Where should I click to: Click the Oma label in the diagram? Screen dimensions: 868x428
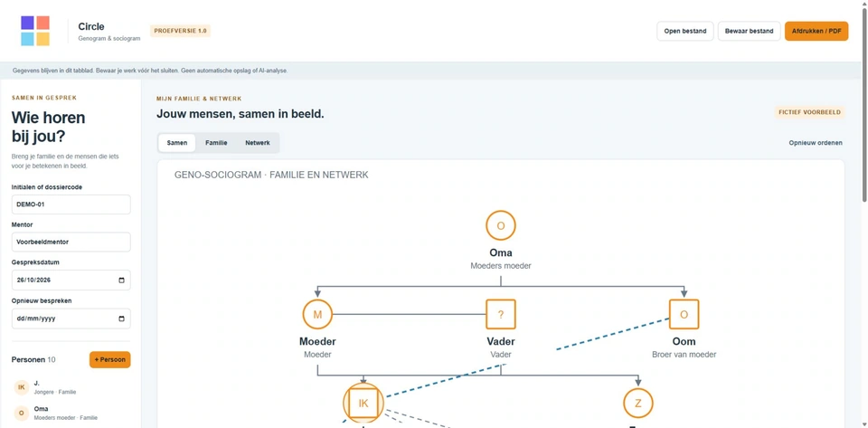[500, 253]
